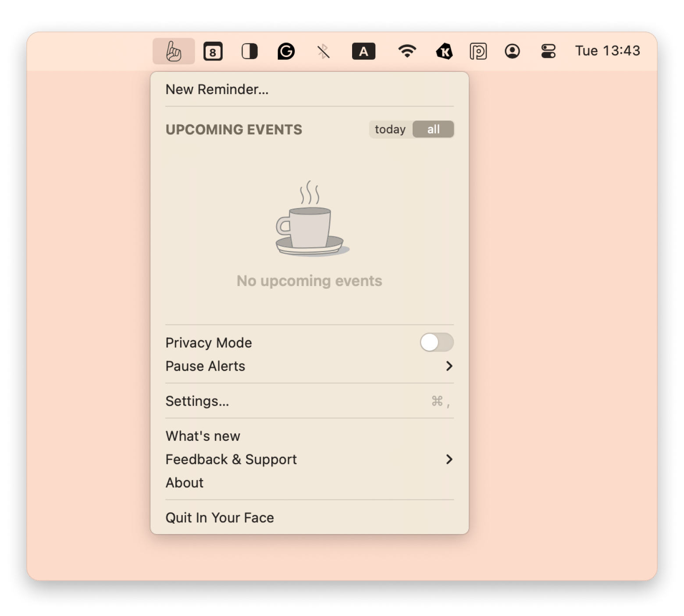
Task: Enable the Privacy Mode switch
Action: tap(436, 342)
